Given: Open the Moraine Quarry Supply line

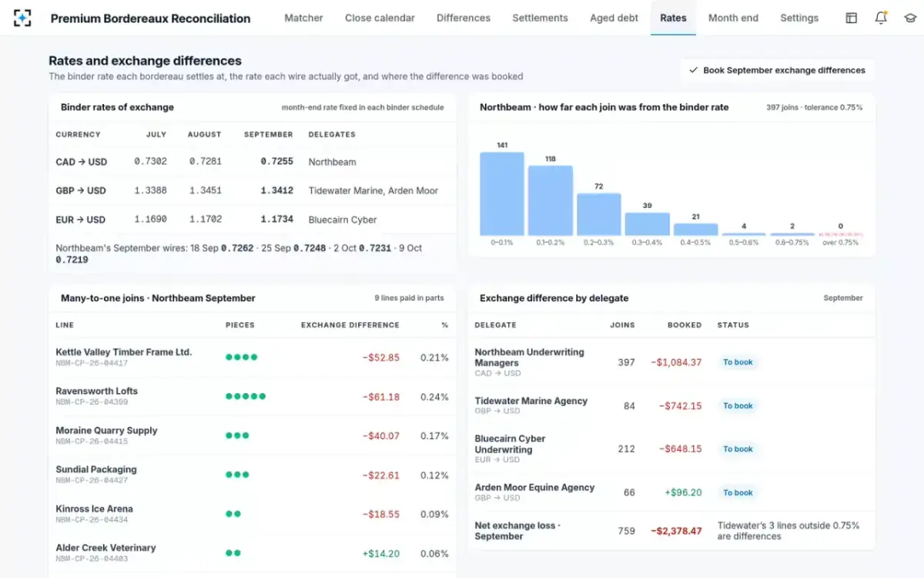Looking at the screenshot, I should (253, 435).
